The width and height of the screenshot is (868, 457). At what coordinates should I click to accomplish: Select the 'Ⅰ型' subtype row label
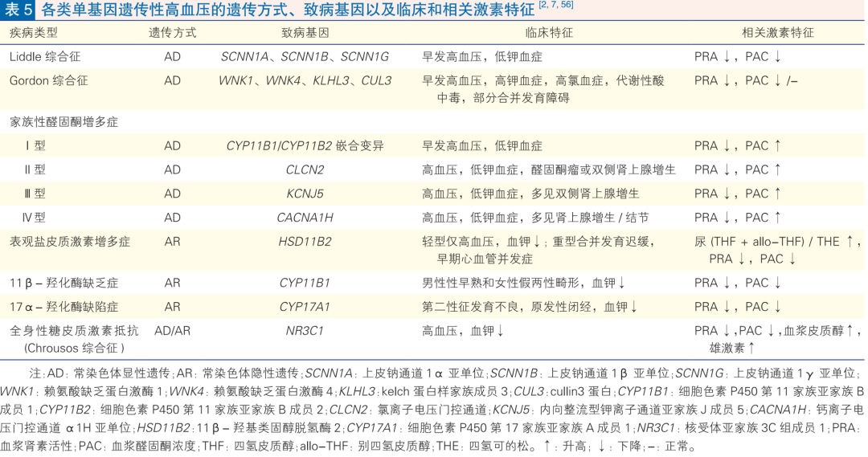tap(35, 146)
